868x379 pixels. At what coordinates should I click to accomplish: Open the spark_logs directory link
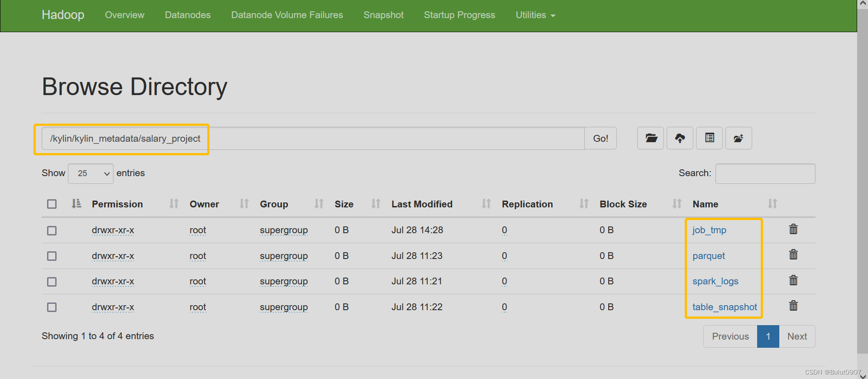pos(715,281)
